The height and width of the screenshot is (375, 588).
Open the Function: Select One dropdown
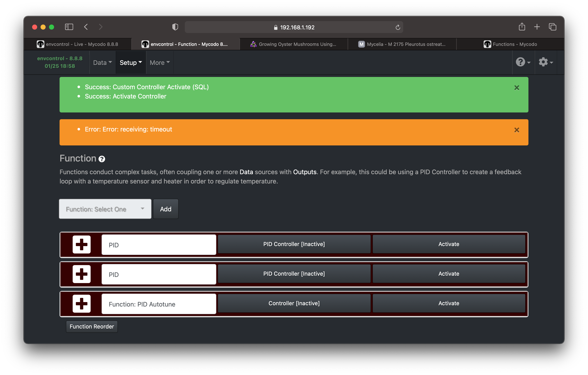[105, 209]
